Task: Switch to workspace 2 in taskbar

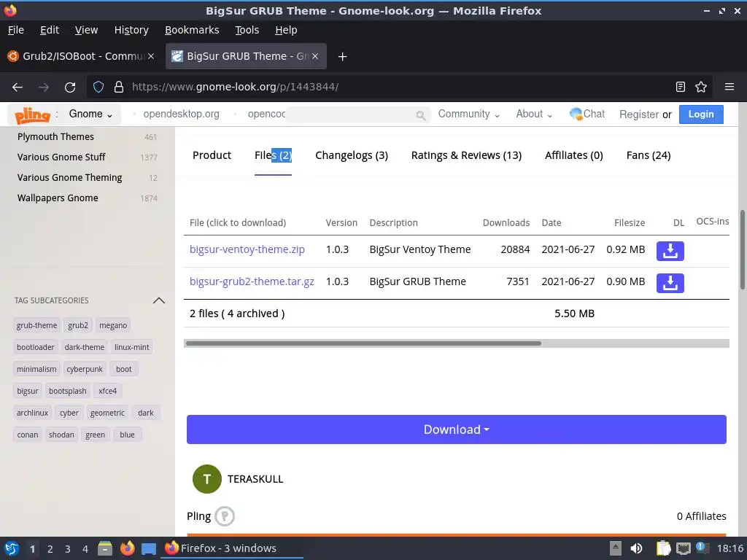Action: click(50, 549)
